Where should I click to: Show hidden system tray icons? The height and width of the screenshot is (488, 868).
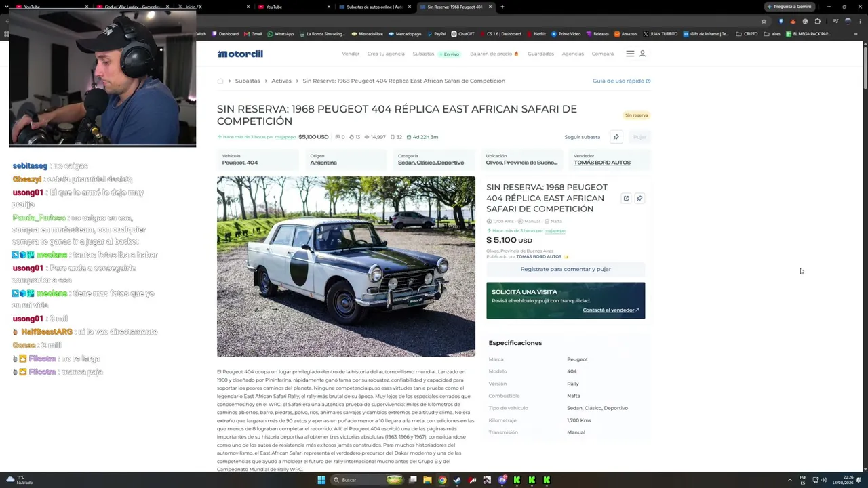coord(789,480)
